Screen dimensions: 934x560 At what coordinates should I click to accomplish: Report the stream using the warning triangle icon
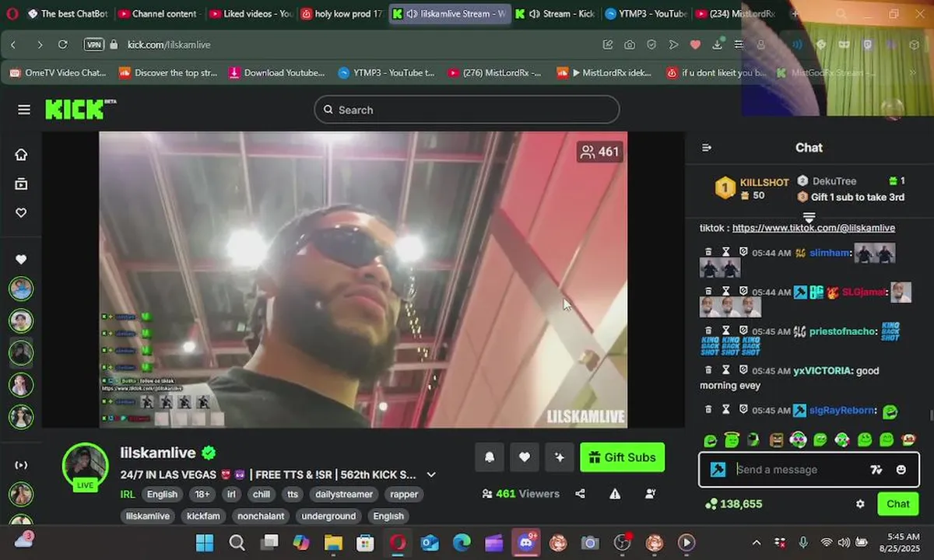tap(615, 494)
